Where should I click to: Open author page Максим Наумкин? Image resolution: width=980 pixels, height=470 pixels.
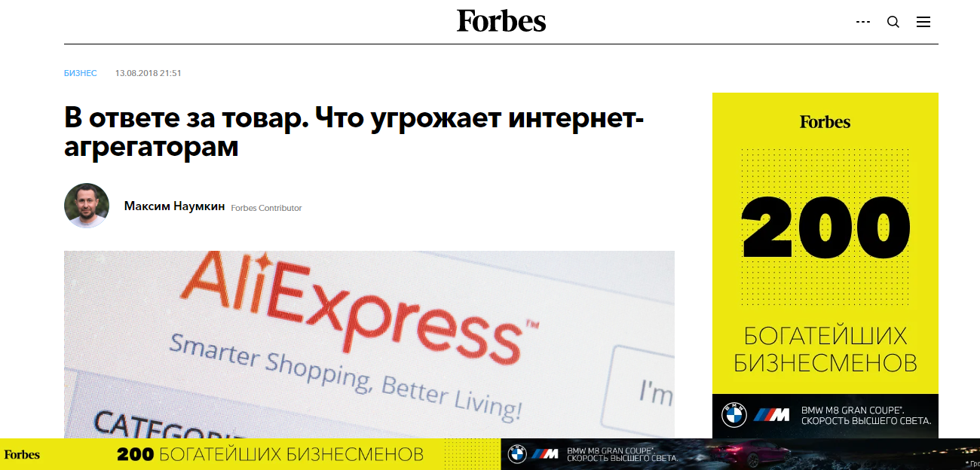pos(174,206)
